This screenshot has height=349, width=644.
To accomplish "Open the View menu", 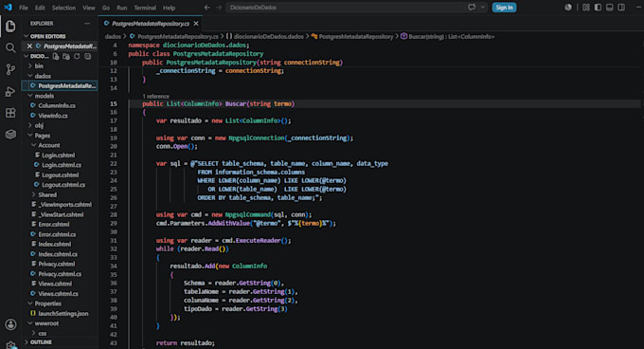I will [x=89, y=8].
